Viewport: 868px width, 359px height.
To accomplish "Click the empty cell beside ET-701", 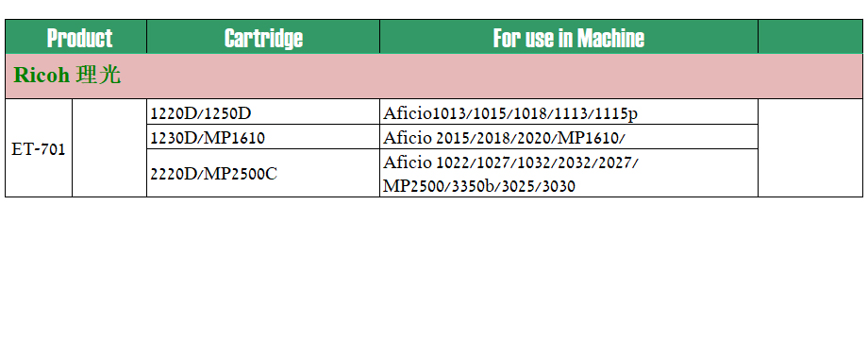I will click(x=109, y=148).
